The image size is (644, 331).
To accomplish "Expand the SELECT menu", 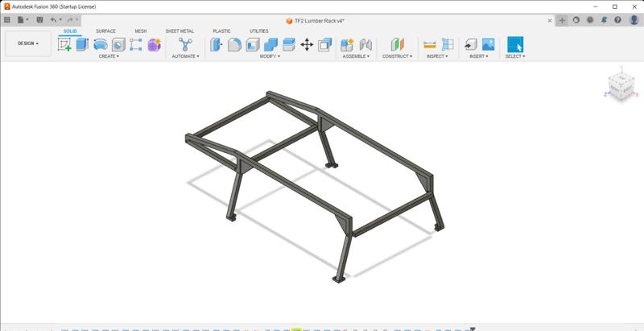I will [x=515, y=56].
